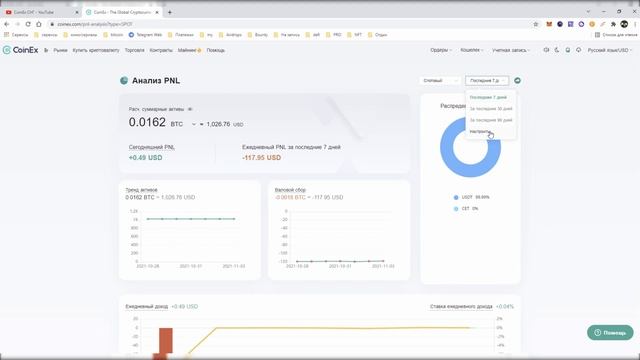640x360 pixels.
Task: Open the NFT bookmark folder
Action: 354,35
